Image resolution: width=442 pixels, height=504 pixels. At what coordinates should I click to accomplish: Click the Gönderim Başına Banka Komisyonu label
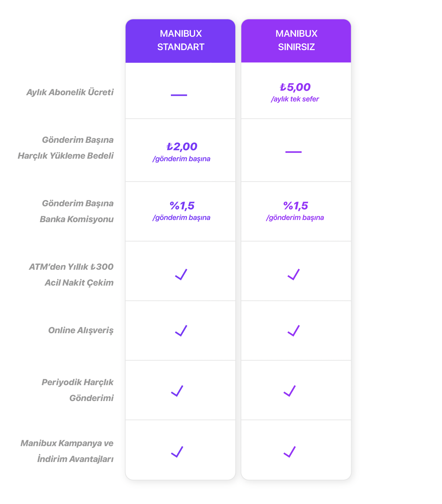coord(77,211)
